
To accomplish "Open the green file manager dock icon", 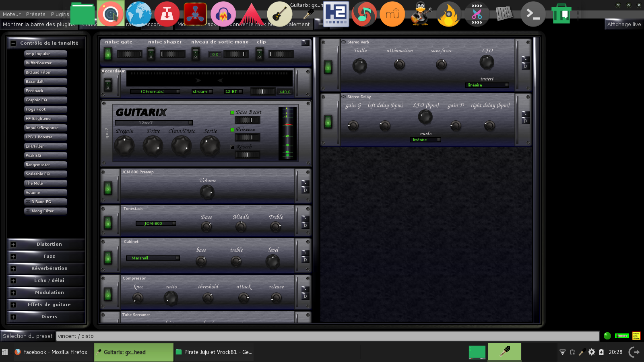I will (x=83, y=14).
